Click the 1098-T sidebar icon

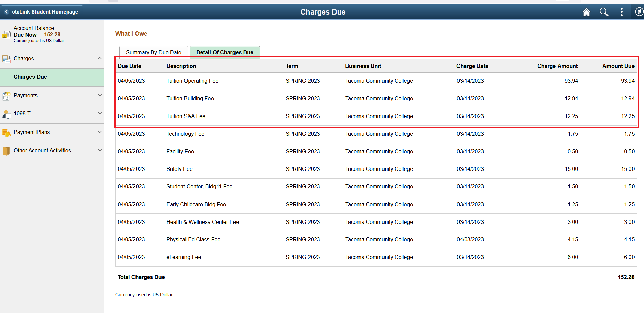coord(6,114)
